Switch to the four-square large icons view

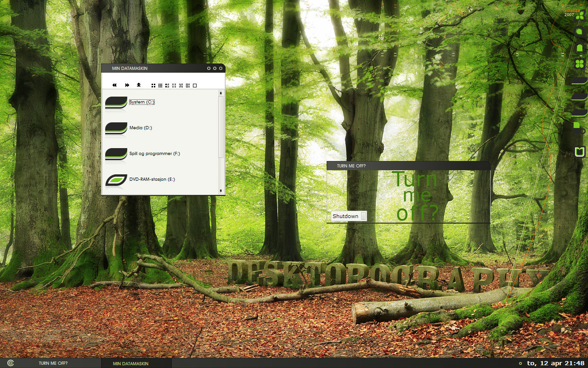(x=153, y=86)
